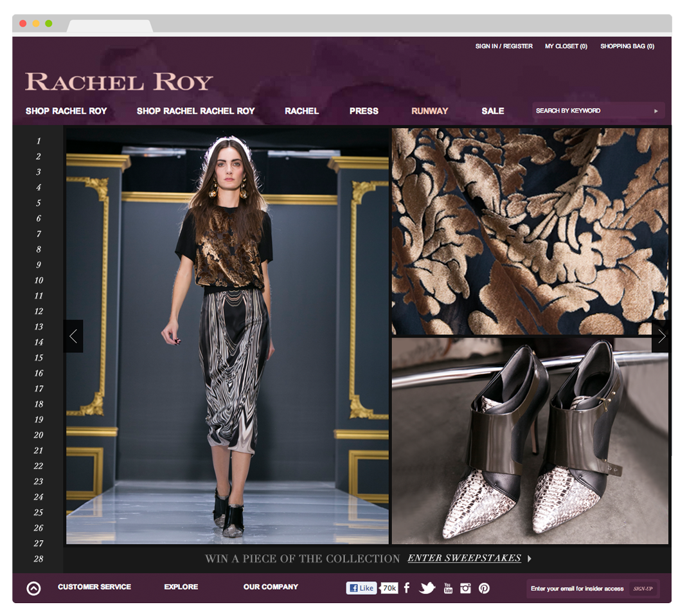Show previous runway look with left arrow

tap(73, 336)
